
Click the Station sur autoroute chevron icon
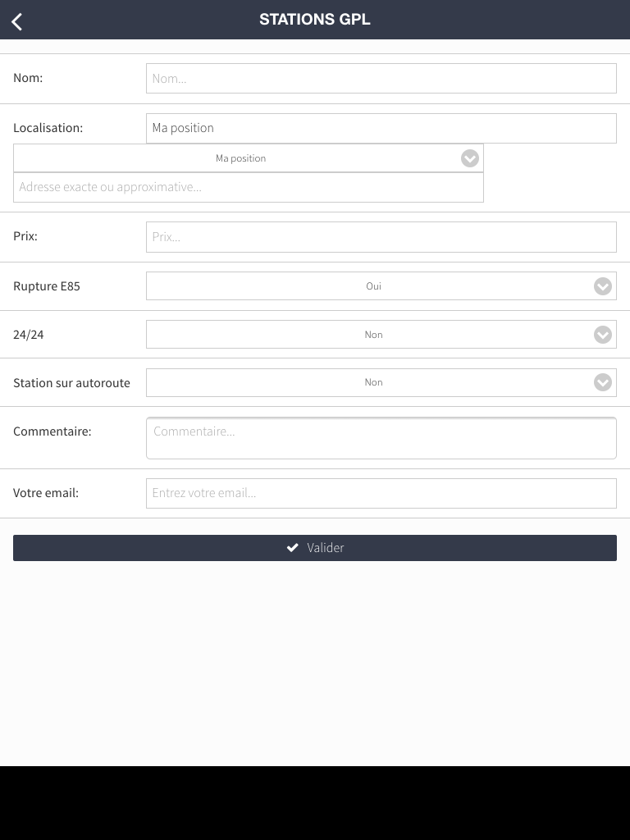coord(603,382)
